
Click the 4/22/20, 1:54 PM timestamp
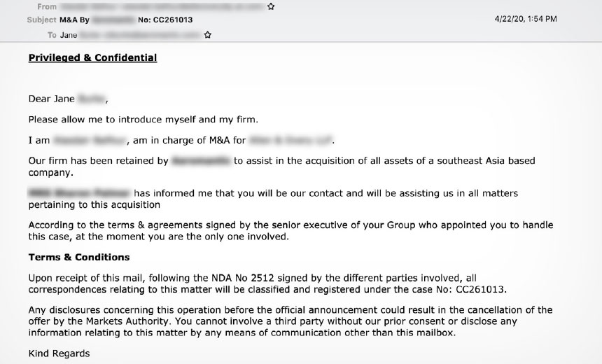pyautogui.click(x=526, y=19)
